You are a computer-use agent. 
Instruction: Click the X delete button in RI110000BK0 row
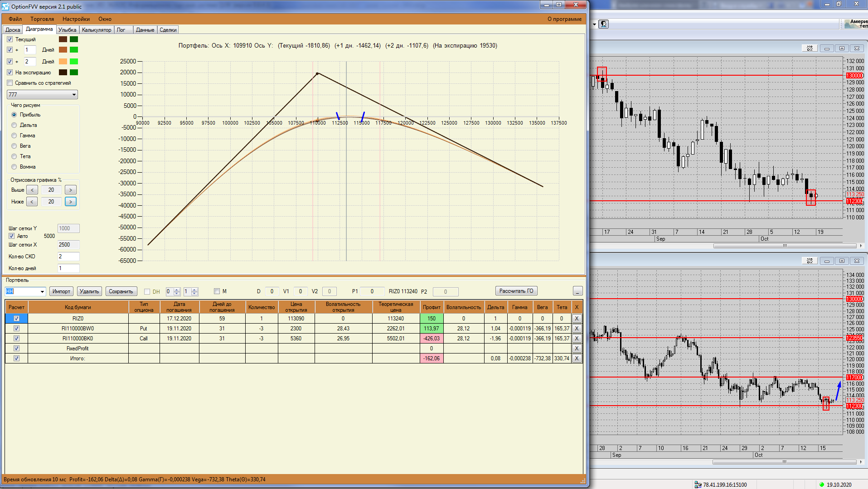[x=577, y=339]
